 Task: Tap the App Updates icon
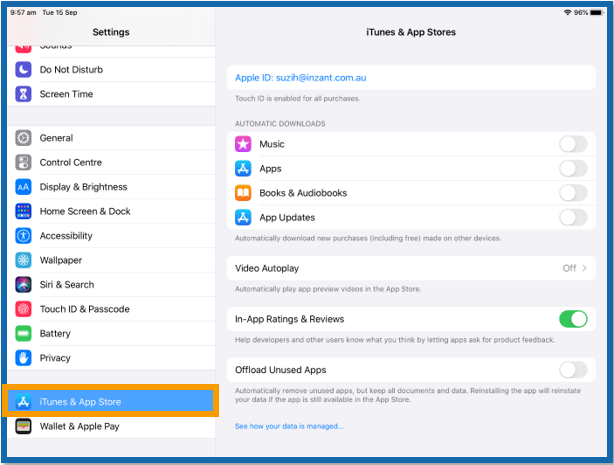pyautogui.click(x=243, y=217)
